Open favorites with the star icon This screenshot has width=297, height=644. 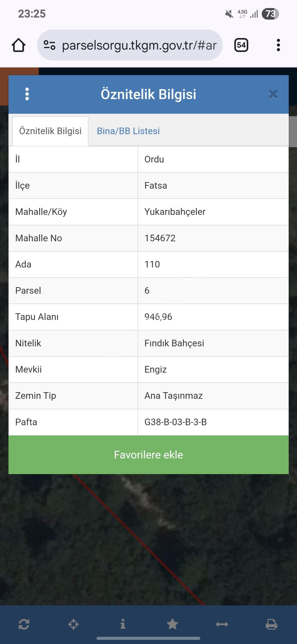click(x=172, y=624)
